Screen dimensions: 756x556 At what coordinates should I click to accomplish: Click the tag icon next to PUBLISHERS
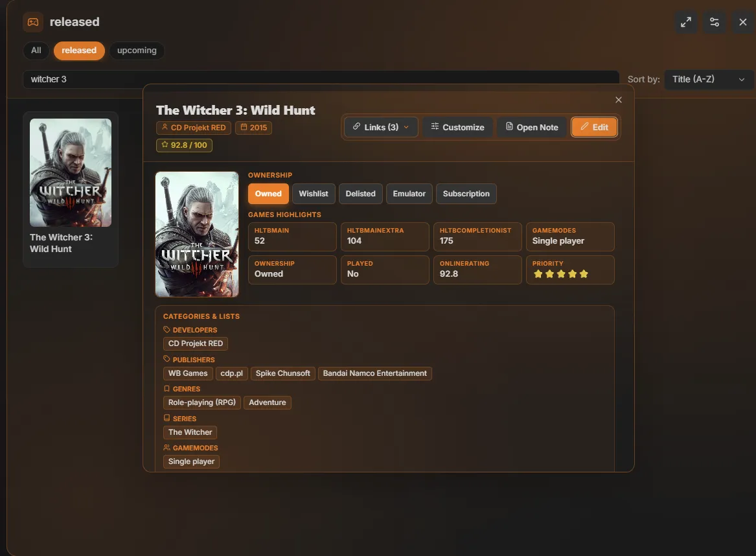[x=167, y=359]
